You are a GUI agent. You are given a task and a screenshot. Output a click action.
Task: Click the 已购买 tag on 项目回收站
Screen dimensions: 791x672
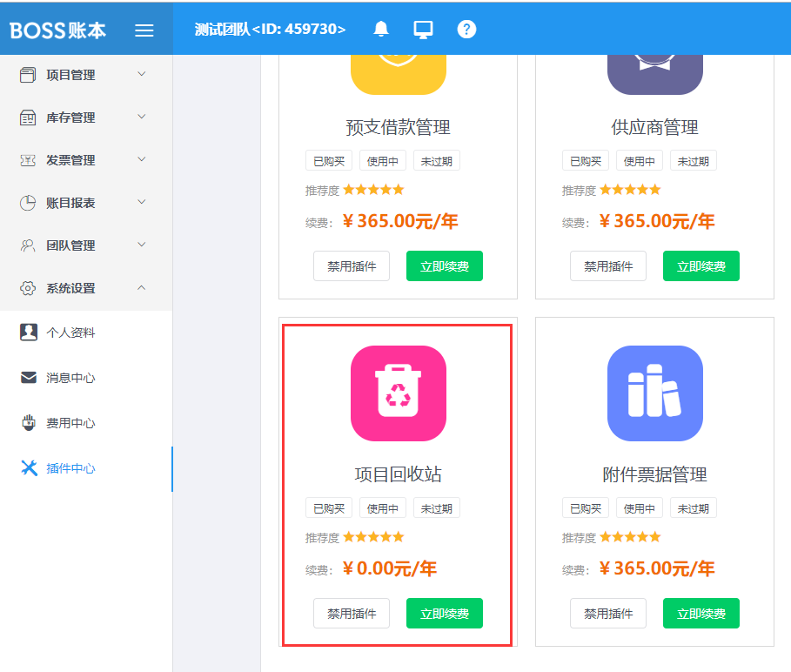[x=329, y=508]
